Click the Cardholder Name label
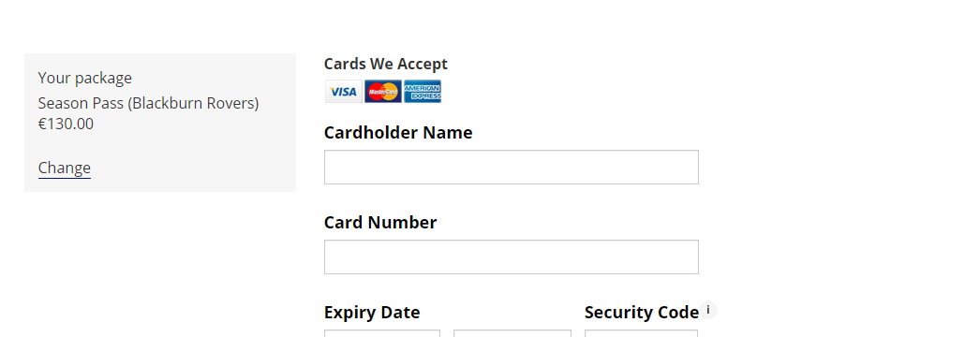The image size is (980, 337). pos(398,133)
